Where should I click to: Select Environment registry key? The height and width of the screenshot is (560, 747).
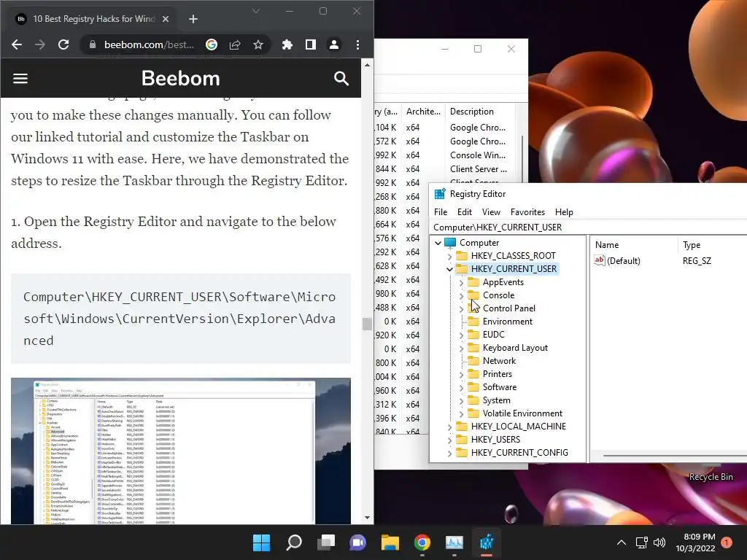(508, 322)
